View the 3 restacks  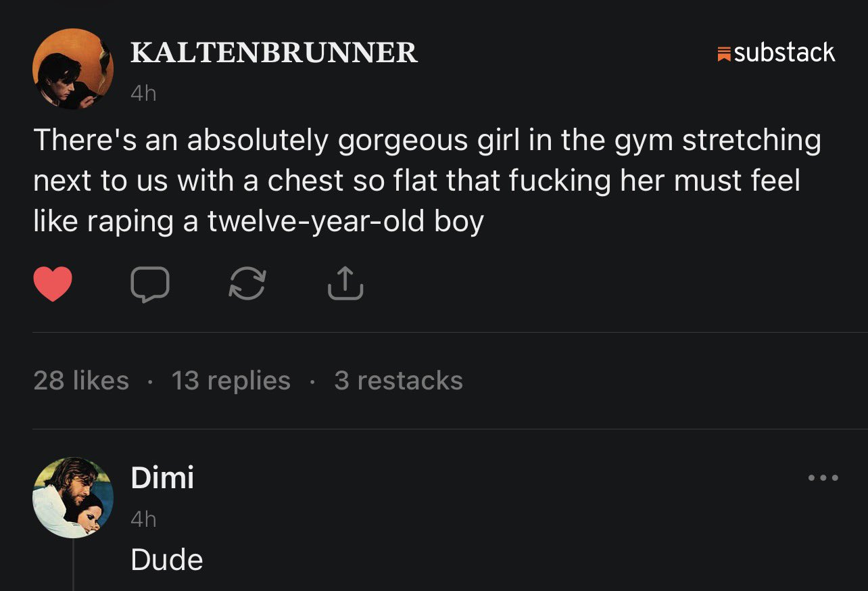(398, 381)
